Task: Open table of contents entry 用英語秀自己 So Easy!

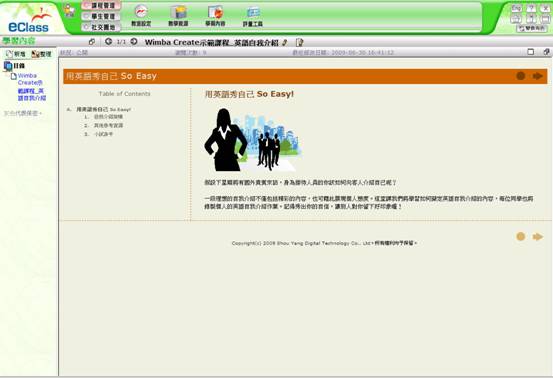Action: [103, 109]
